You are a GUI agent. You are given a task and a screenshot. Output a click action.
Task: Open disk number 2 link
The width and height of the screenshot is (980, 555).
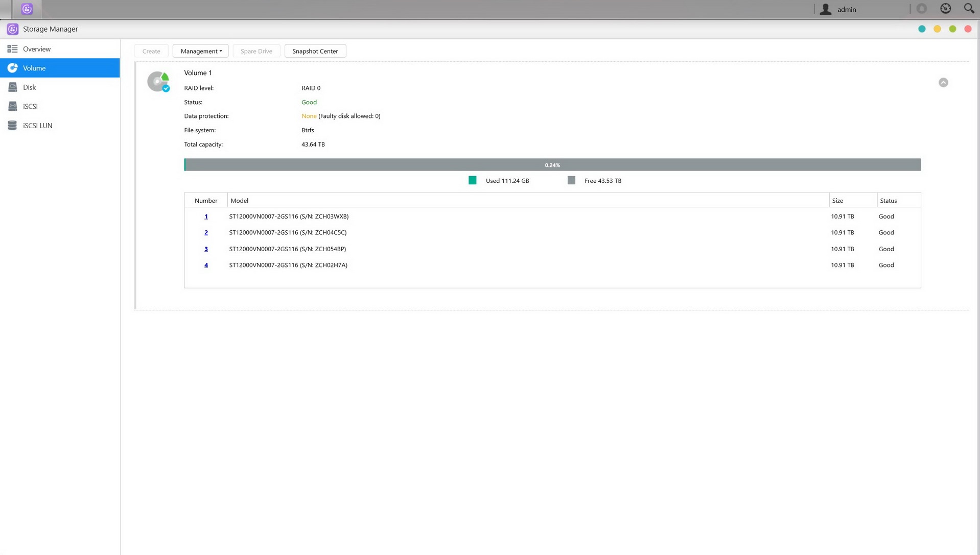[206, 233]
